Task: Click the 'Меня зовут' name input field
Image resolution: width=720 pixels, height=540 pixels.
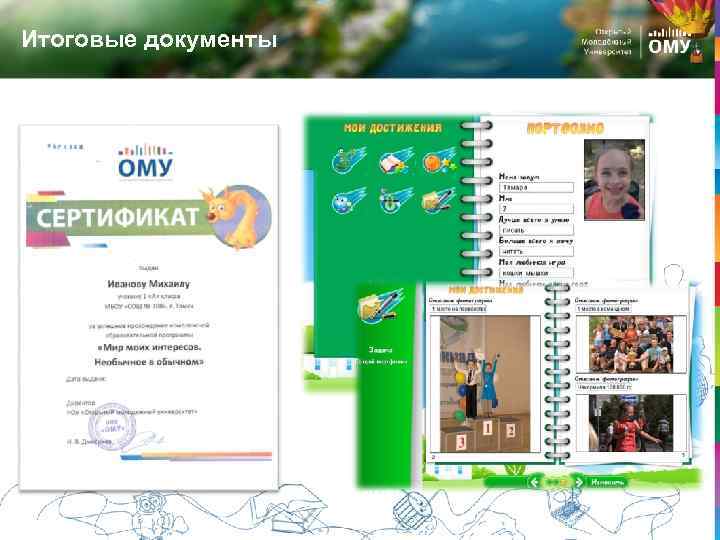Action: coord(536,187)
